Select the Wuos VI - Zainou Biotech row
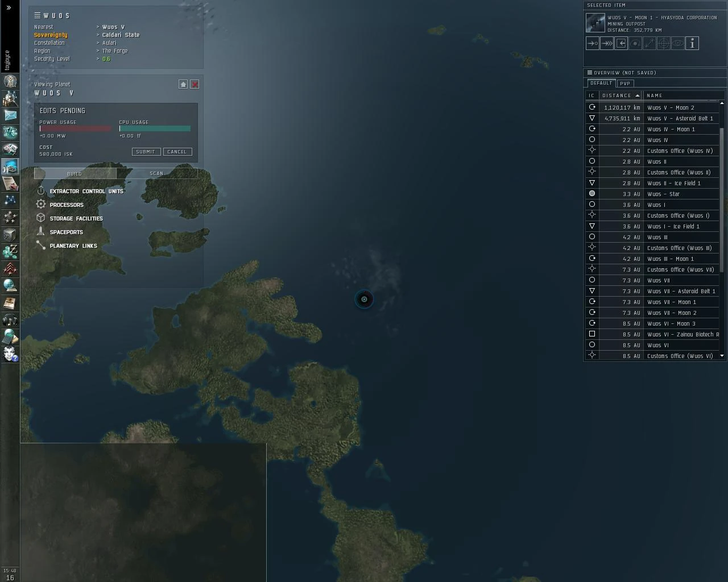This screenshot has height=582, width=728. click(653, 334)
